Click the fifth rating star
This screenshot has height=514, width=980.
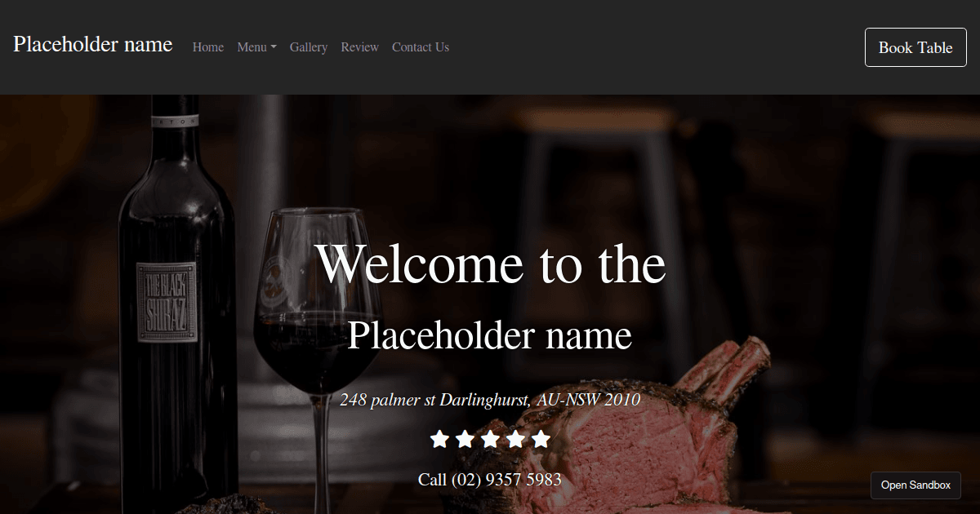(541, 440)
